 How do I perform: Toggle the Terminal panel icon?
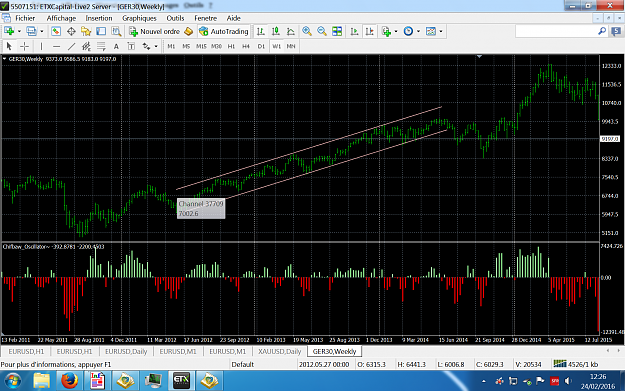[x=101, y=31]
